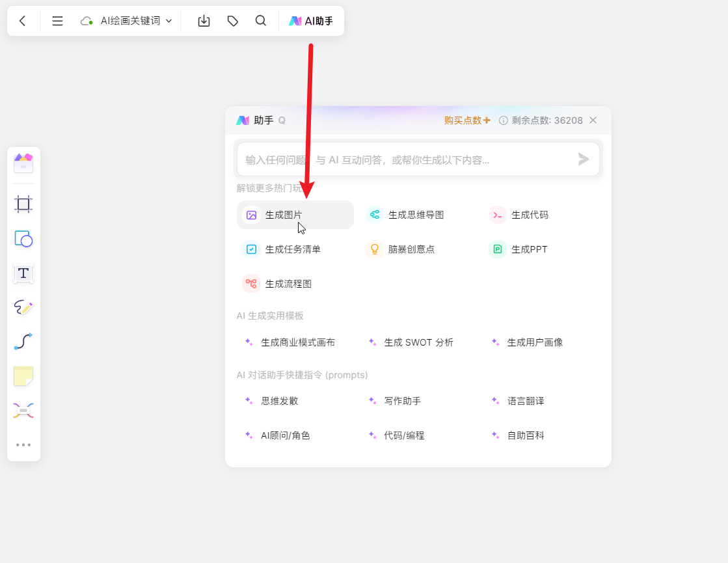Choose 生成流程图 option
This screenshot has height=563, width=728.
click(x=276, y=284)
